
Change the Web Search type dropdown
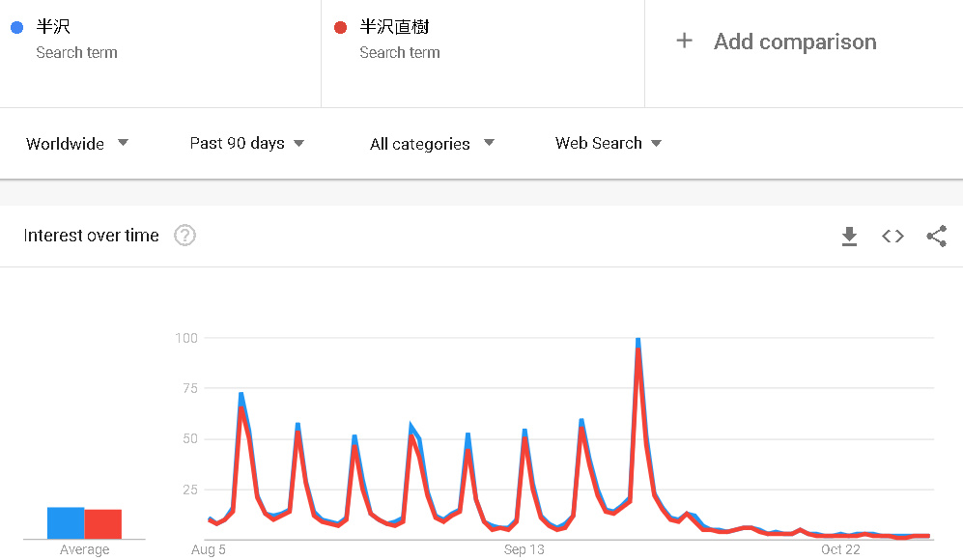[608, 144]
